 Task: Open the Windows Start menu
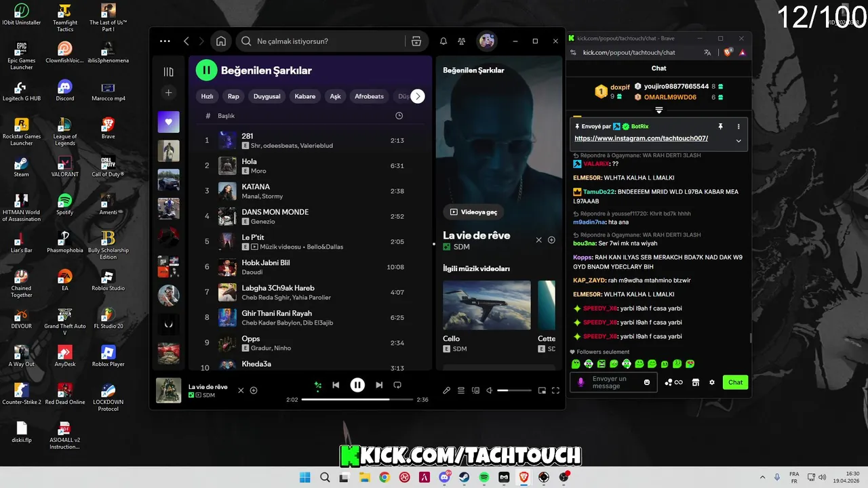tap(305, 477)
